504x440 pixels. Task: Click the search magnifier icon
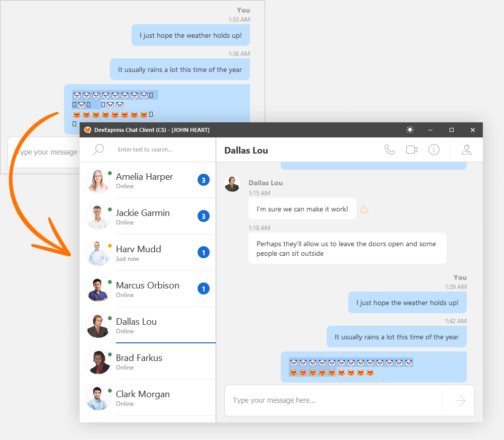point(99,150)
